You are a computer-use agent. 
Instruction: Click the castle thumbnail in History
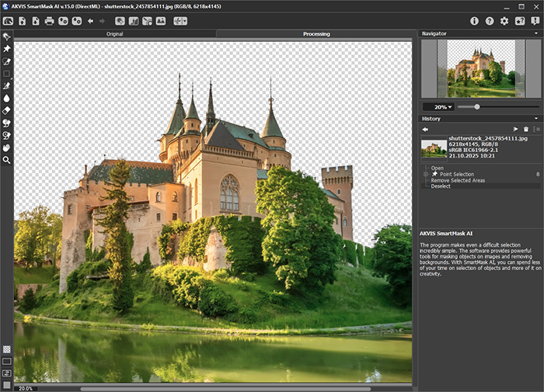pos(434,147)
